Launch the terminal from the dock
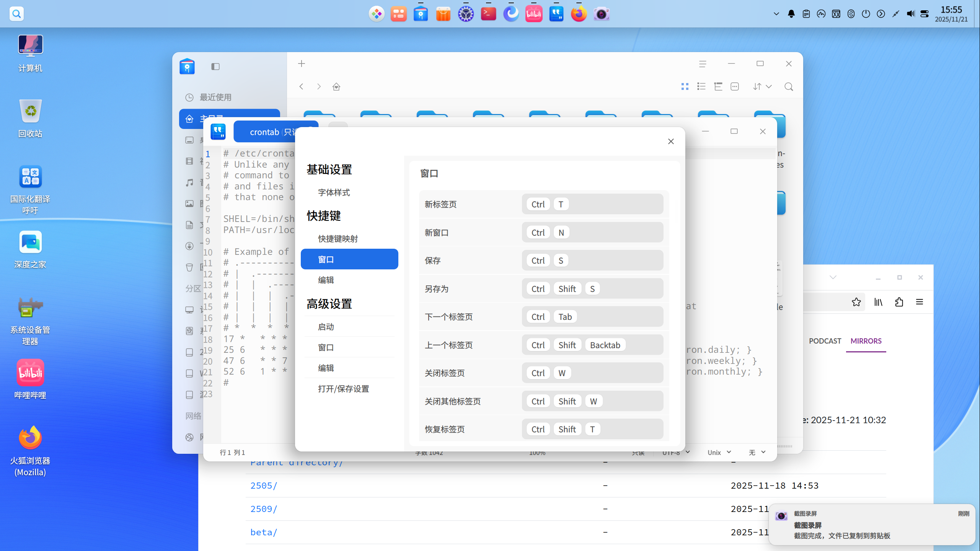This screenshot has height=551, width=980. point(488,14)
